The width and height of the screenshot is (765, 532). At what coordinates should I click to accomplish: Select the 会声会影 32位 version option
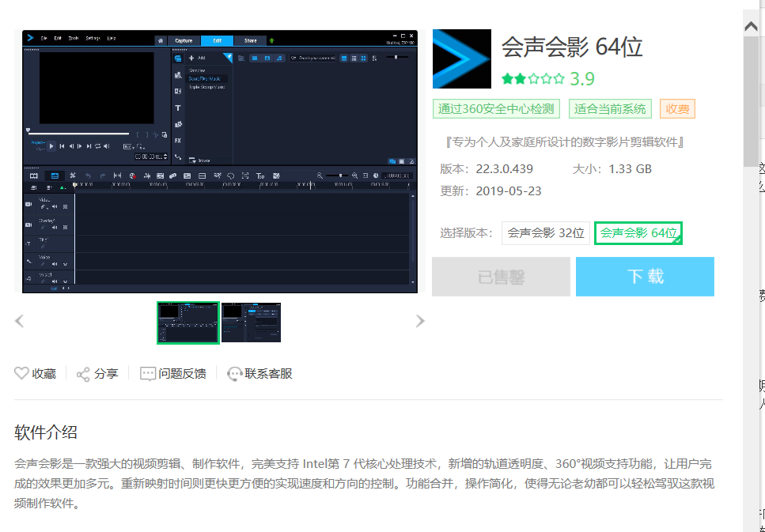[545, 233]
